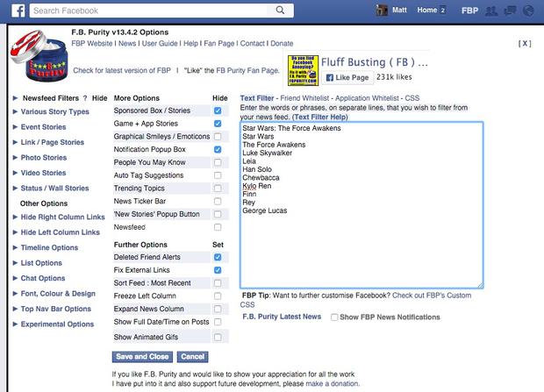Expand Various Story Types section
The image size is (544, 392).
(54, 111)
